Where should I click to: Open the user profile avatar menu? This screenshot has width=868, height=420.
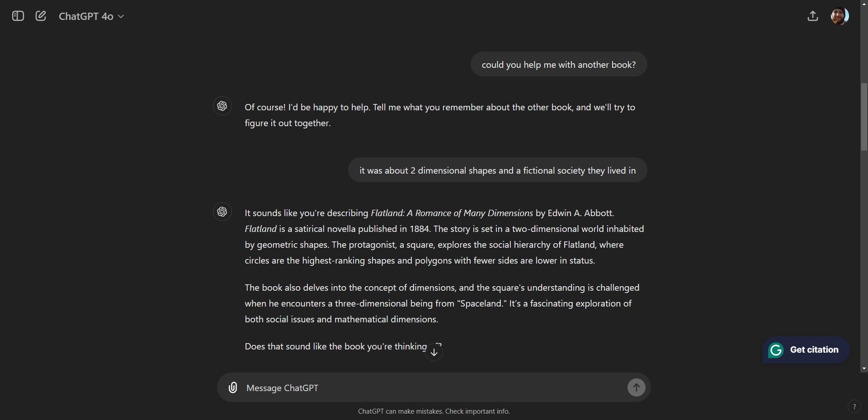point(840,16)
